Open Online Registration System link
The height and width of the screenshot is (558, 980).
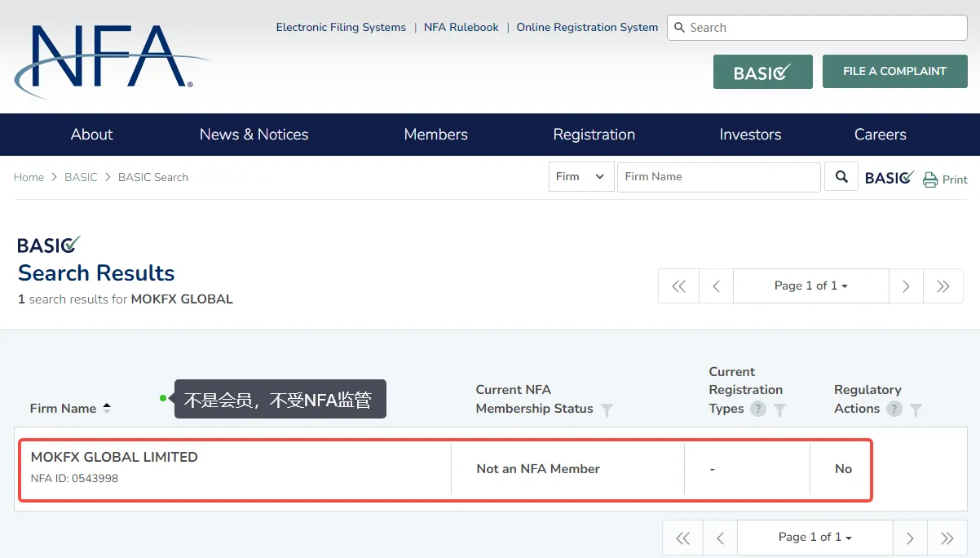click(x=587, y=27)
